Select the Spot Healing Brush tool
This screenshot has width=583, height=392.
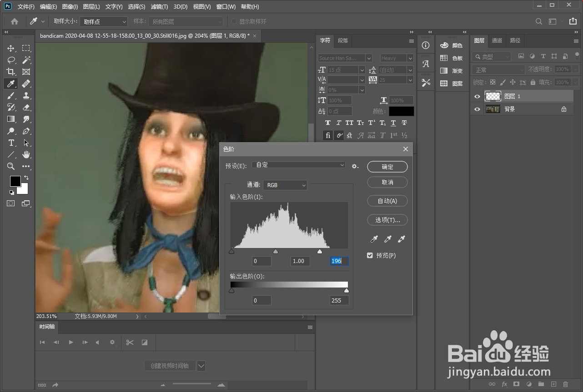click(26, 84)
